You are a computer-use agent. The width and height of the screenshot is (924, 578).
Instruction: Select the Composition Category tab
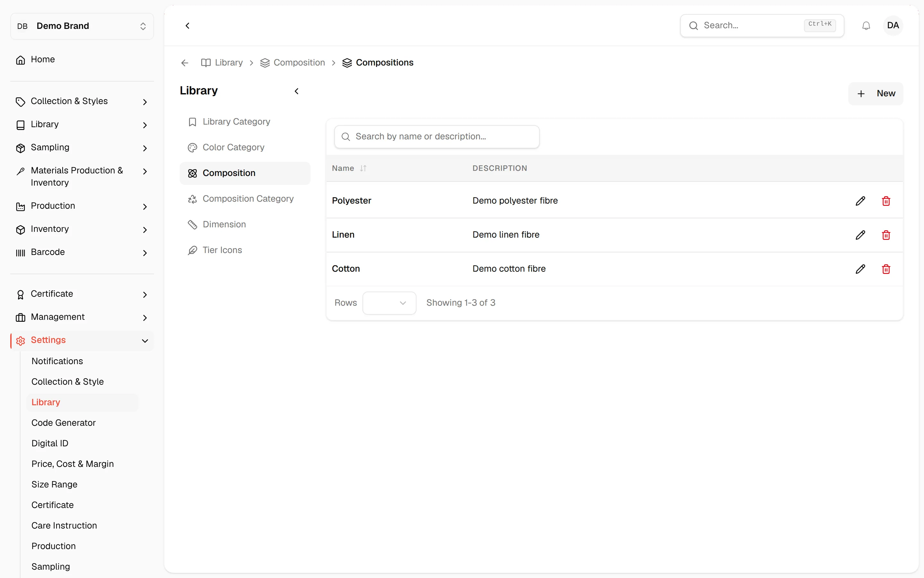245,199
